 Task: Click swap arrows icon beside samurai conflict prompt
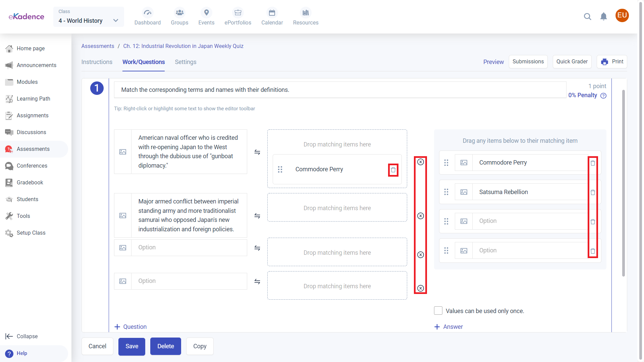click(x=257, y=216)
